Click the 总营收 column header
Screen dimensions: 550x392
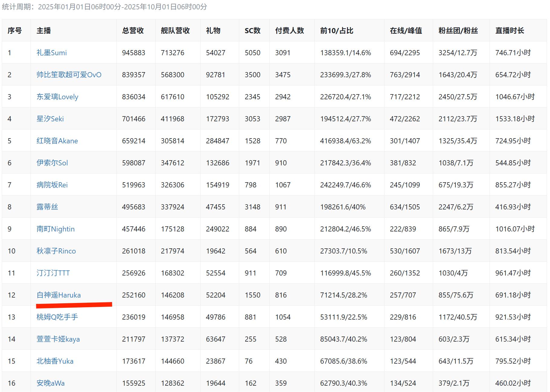tap(133, 30)
